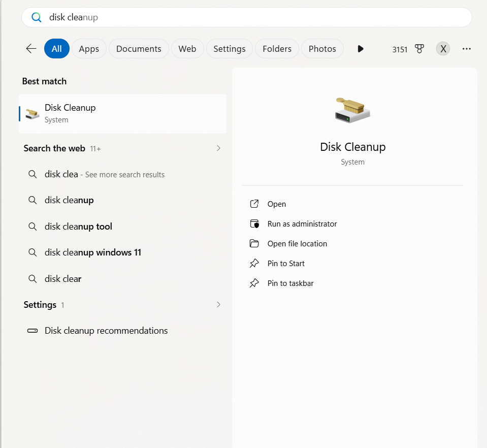487x448 pixels.
Task: Click the Run as administrator shield icon
Action: pyautogui.click(x=254, y=224)
